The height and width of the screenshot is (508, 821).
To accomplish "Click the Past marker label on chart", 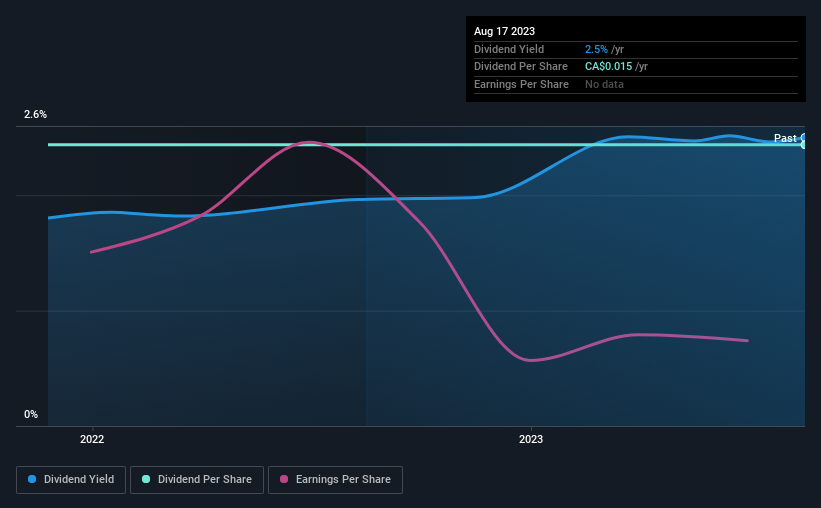I will [785, 138].
